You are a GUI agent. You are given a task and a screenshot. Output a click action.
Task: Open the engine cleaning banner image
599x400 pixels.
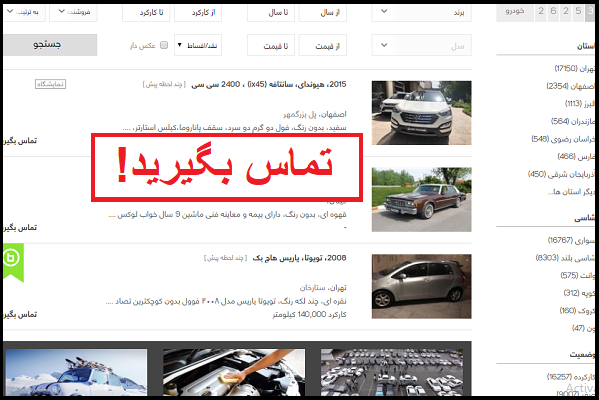coord(234,372)
